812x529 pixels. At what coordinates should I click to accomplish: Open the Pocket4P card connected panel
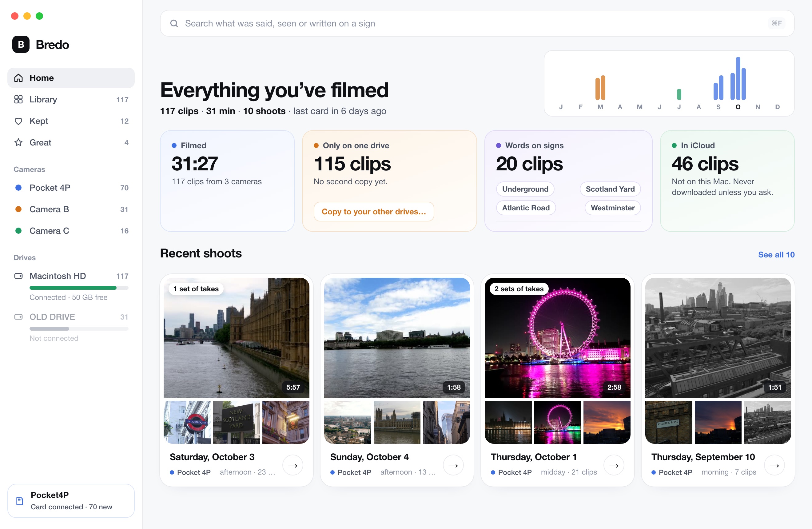71,501
